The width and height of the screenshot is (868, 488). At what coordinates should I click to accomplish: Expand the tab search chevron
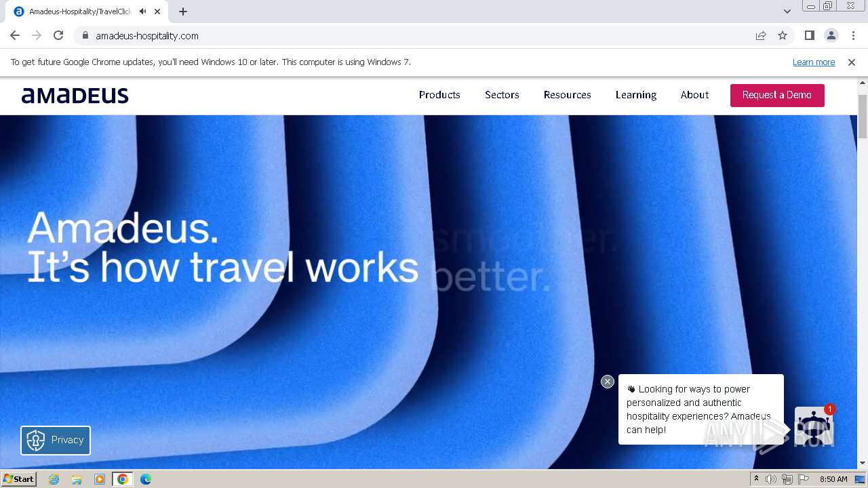pos(787,12)
